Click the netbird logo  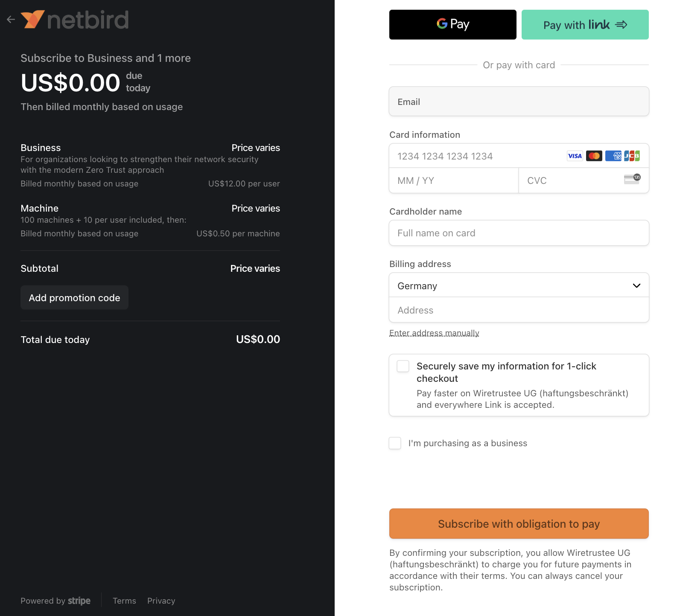[x=75, y=19]
